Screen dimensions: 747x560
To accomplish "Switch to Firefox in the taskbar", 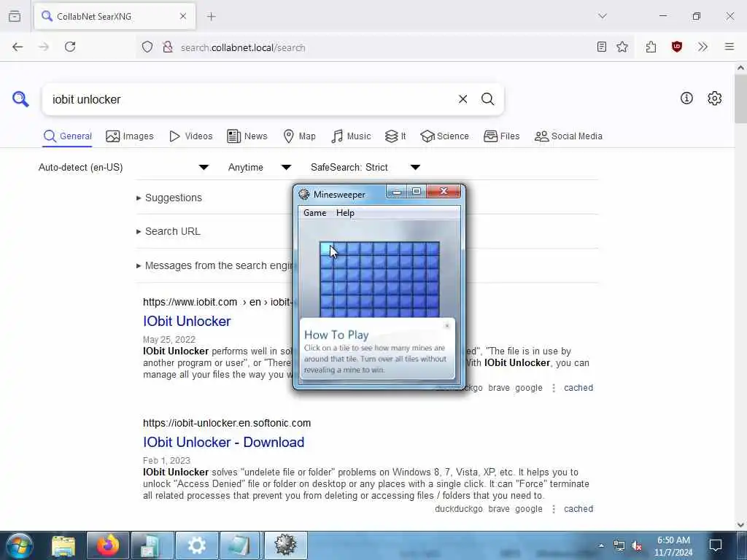I will (108, 545).
